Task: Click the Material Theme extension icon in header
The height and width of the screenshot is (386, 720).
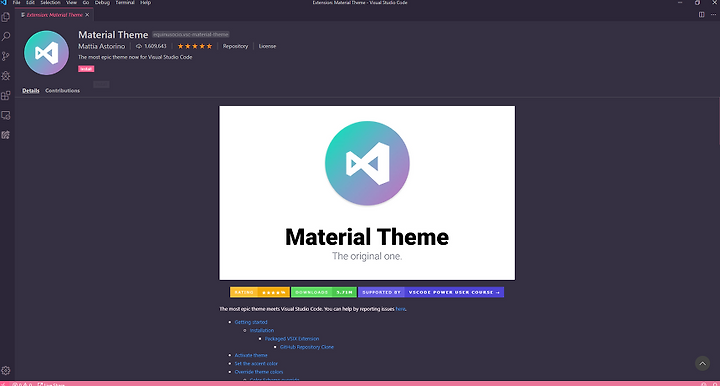Action: (46, 53)
